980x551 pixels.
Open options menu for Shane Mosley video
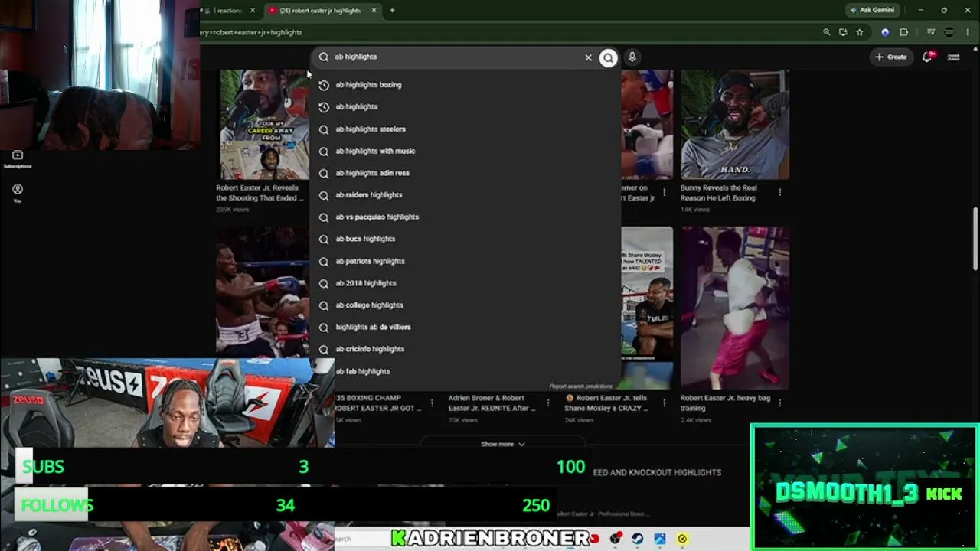pyautogui.click(x=664, y=403)
